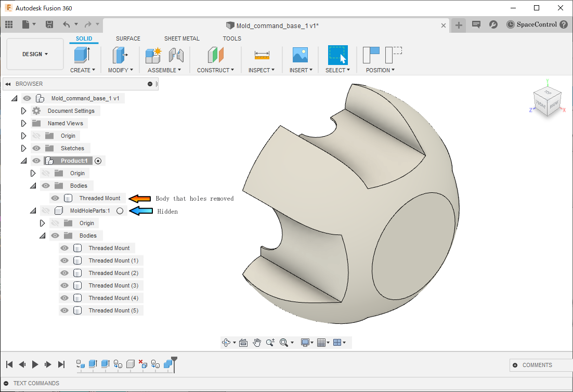Open the data panel grid icon

pyautogui.click(x=9, y=24)
